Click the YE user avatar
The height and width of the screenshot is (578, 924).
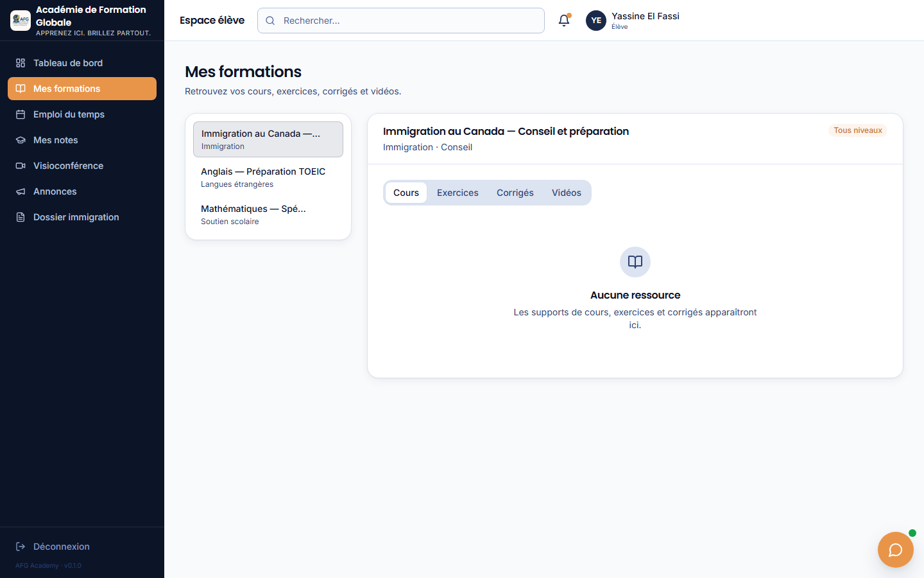596,21
